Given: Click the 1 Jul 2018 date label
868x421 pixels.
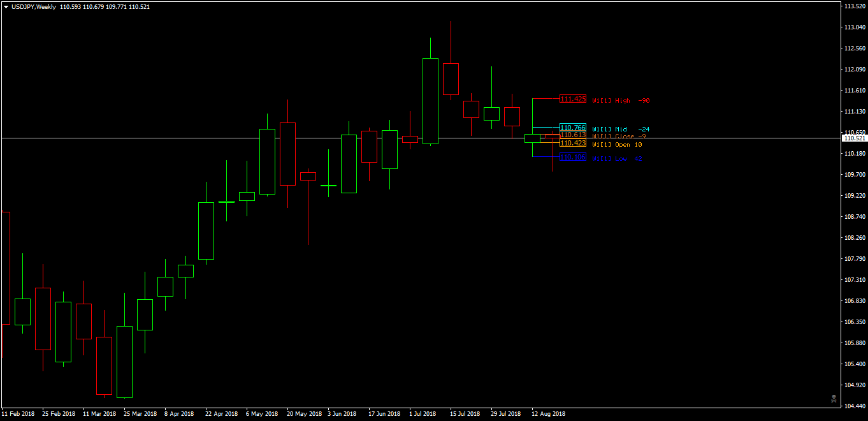Looking at the screenshot, I should coord(423,414).
